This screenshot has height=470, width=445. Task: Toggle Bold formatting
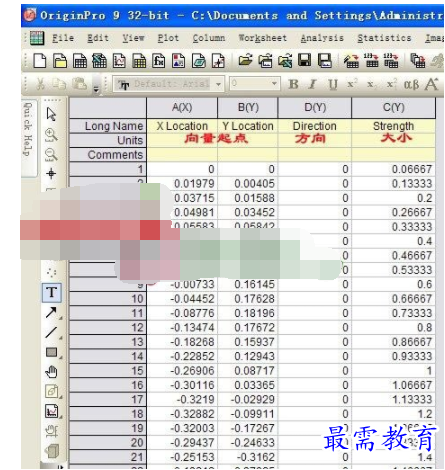[293, 84]
